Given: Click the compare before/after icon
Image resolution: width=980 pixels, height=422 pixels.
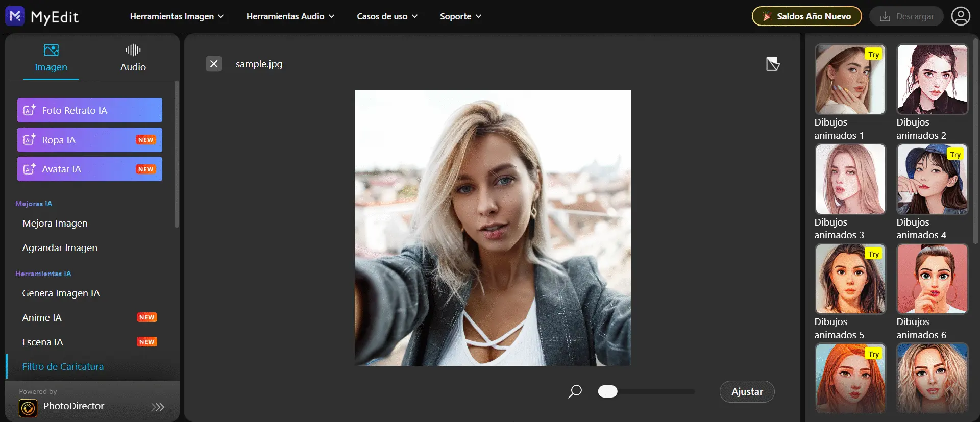Looking at the screenshot, I should pyautogui.click(x=773, y=64).
